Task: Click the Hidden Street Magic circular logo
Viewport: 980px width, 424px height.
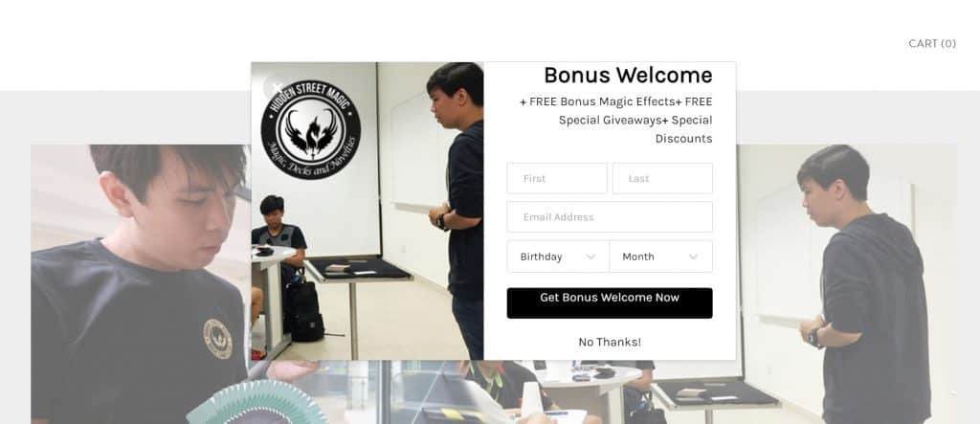Action: [311, 129]
